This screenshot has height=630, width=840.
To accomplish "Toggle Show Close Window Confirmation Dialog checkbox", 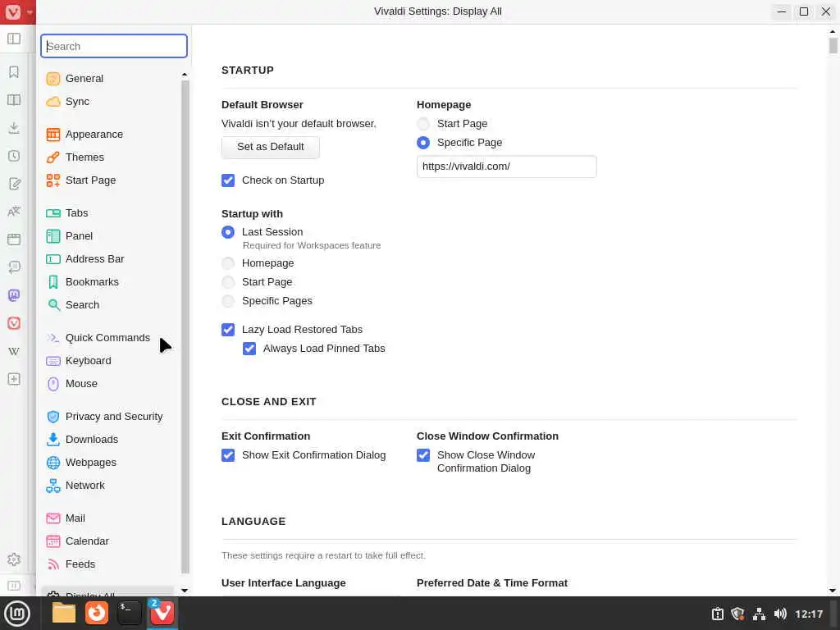I will [x=423, y=455].
